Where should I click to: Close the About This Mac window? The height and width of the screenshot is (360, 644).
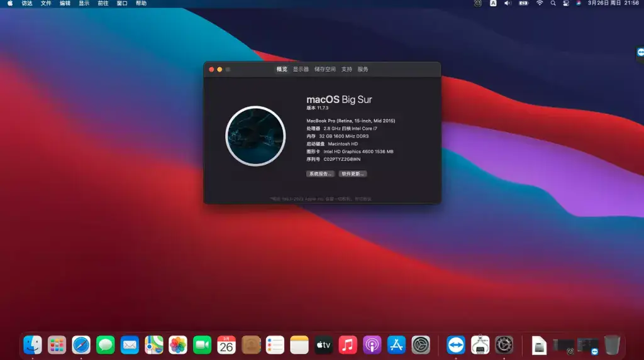(x=211, y=69)
